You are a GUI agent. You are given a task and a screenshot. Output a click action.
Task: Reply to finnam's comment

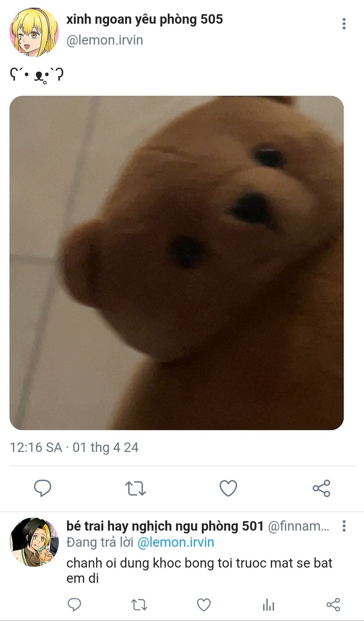pyautogui.click(x=74, y=604)
